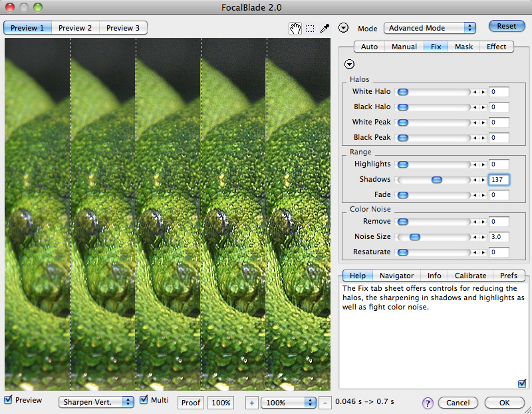The height and width of the screenshot is (414, 532).
Task: Open the Navigator tab
Action: (x=396, y=276)
